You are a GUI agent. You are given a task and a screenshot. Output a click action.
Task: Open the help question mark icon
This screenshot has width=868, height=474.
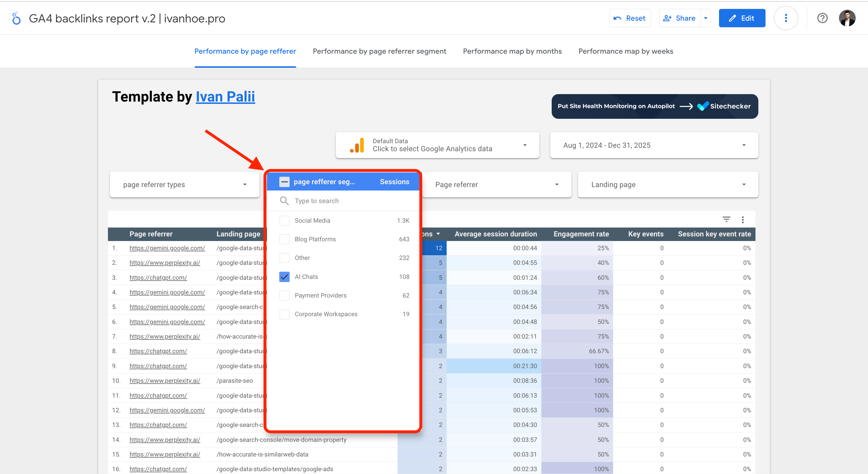822,18
